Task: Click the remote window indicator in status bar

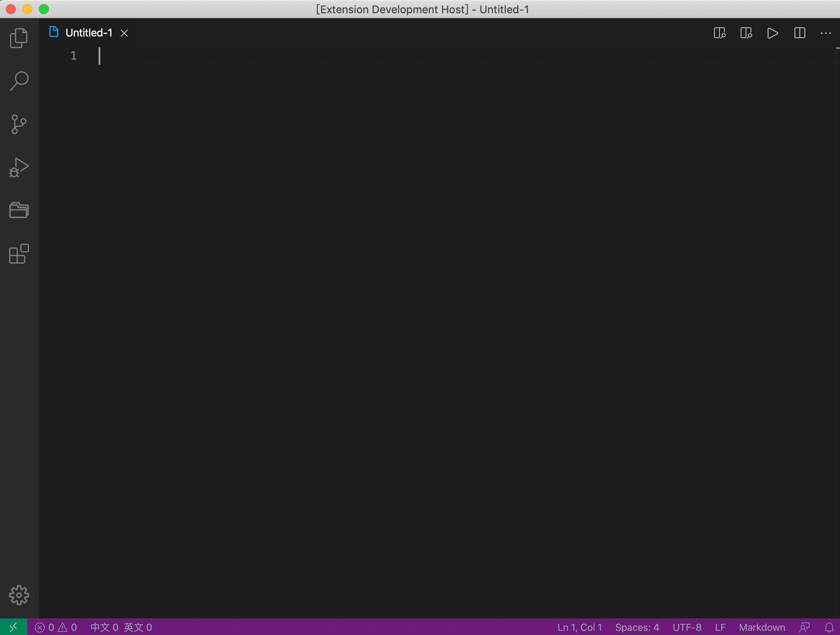Action: 13,627
